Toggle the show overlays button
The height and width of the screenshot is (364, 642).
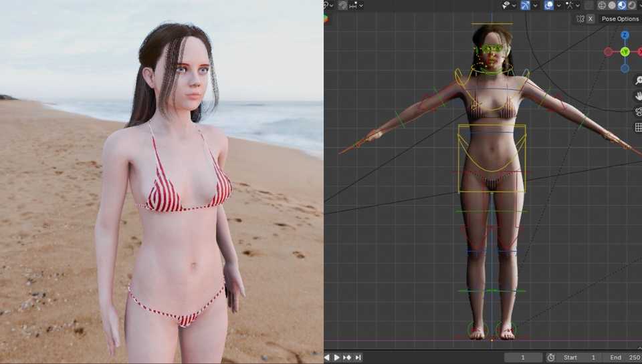pyautogui.click(x=548, y=5)
